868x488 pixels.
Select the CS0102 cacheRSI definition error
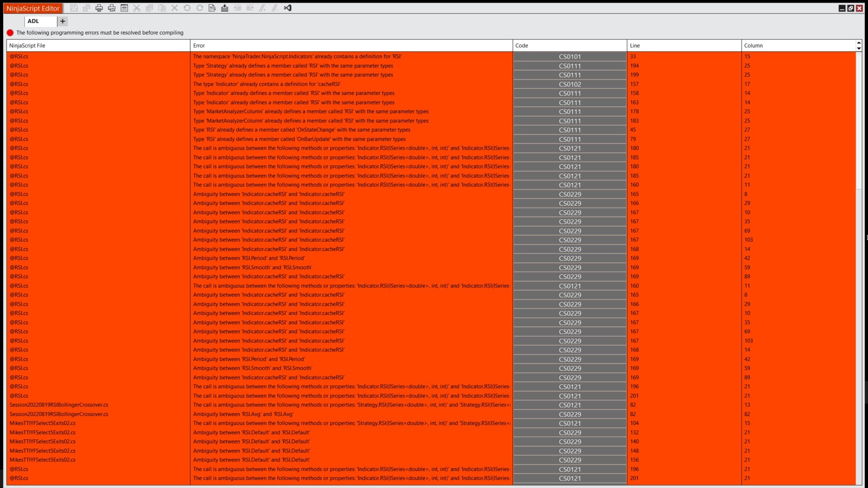pos(267,84)
